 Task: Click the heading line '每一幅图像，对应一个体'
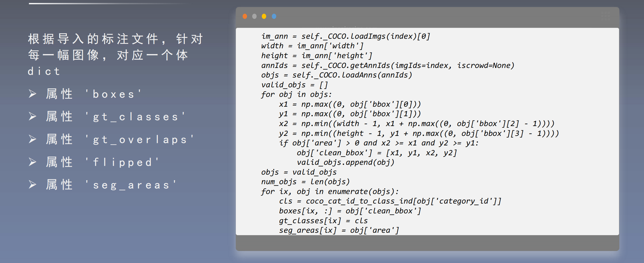(108, 55)
